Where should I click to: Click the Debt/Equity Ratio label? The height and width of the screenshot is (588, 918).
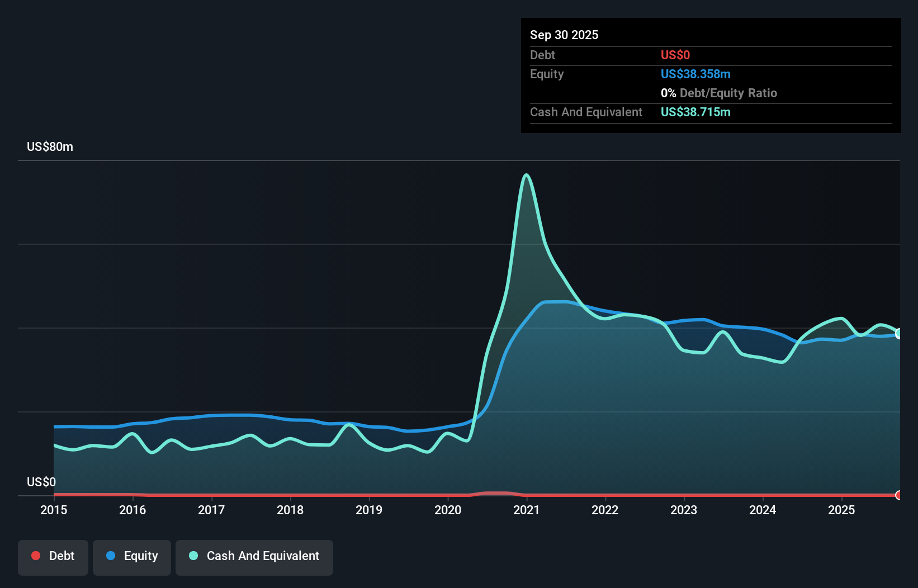pos(728,93)
